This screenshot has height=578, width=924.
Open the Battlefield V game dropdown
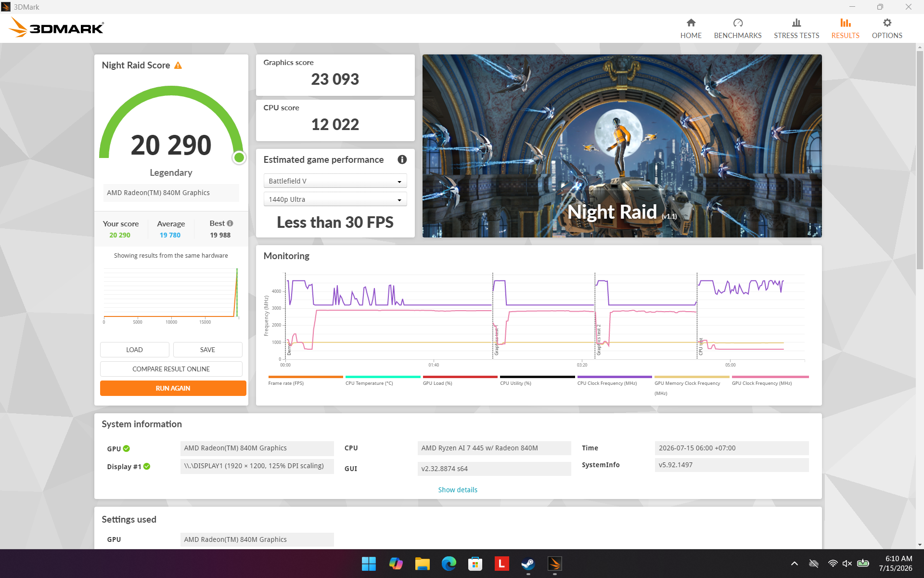(335, 181)
